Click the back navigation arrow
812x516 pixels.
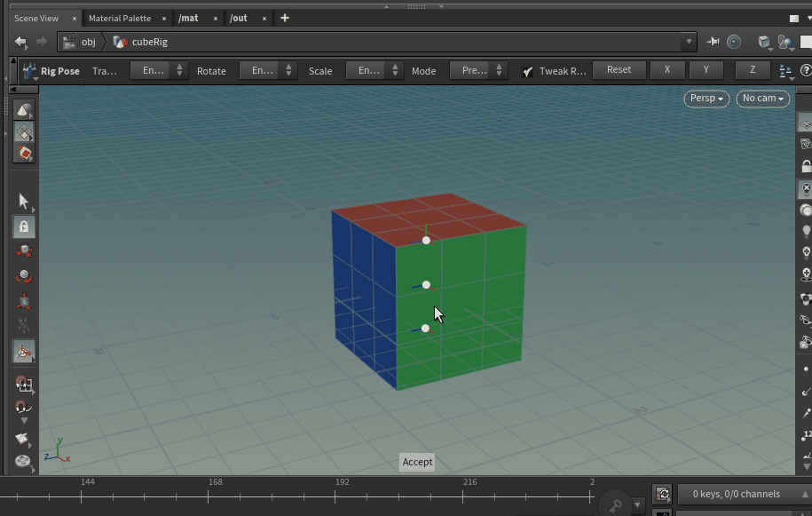(20, 42)
